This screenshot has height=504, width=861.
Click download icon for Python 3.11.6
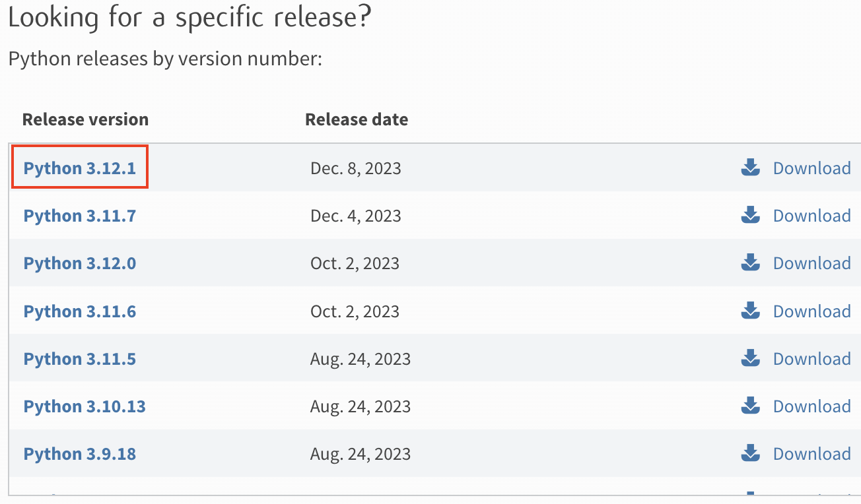[750, 311]
